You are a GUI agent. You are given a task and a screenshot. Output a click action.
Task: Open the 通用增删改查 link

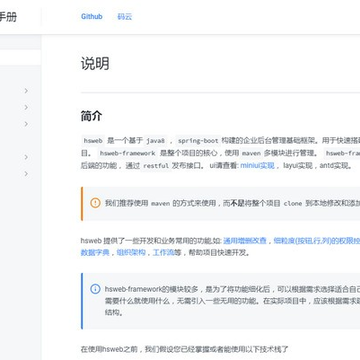coord(245,240)
